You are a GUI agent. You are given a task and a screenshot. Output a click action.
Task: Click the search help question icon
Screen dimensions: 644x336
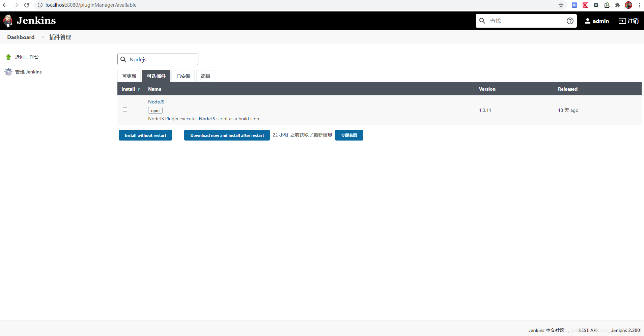(570, 21)
